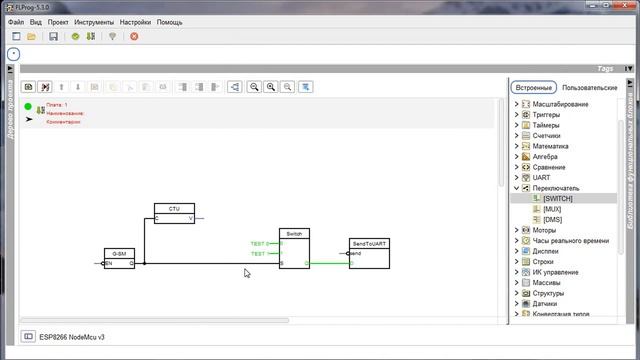Expand the UART category
Image resolution: width=640 pixels, height=360 pixels.
tap(516, 178)
